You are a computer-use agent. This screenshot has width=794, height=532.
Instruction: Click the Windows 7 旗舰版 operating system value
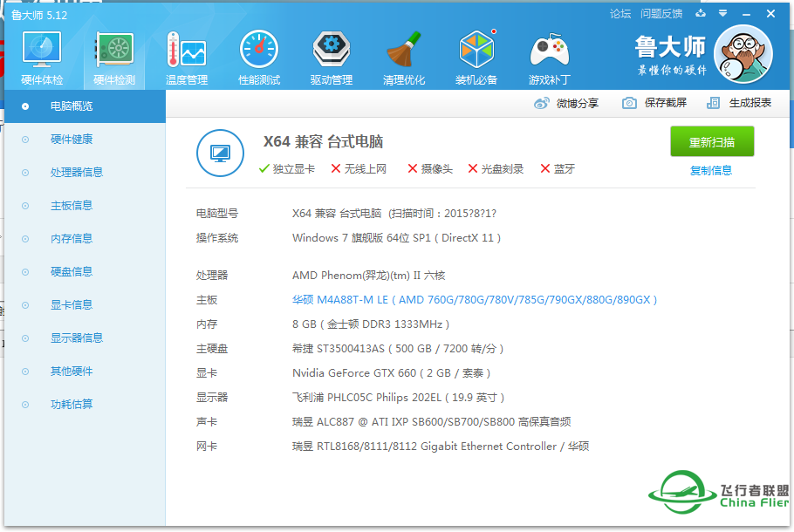396,238
